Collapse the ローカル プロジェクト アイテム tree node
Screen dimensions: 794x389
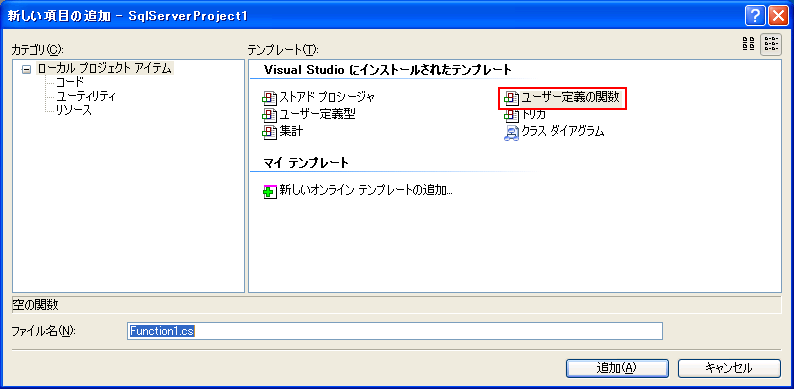point(27,70)
